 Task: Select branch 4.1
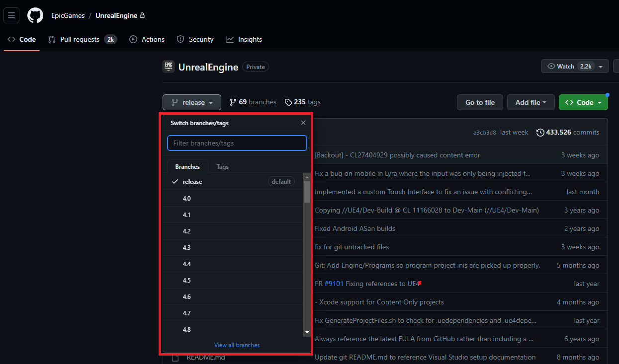[x=233, y=215]
